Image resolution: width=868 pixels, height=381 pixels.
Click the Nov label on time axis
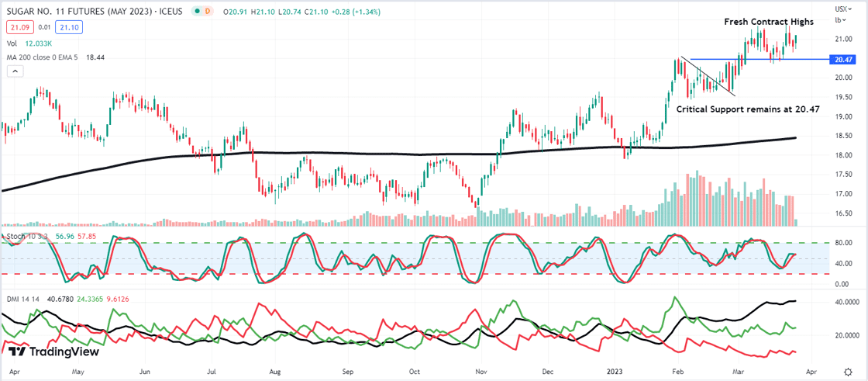coord(480,371)
